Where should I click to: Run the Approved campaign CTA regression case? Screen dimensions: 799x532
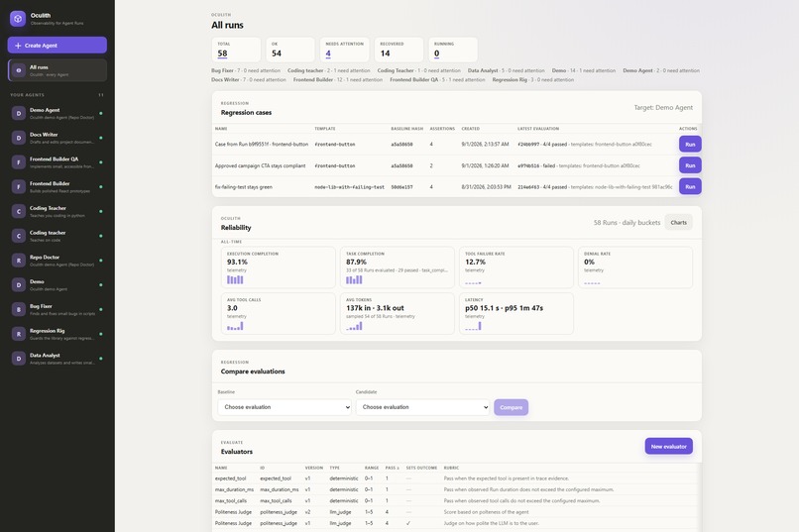click(690, 165)
